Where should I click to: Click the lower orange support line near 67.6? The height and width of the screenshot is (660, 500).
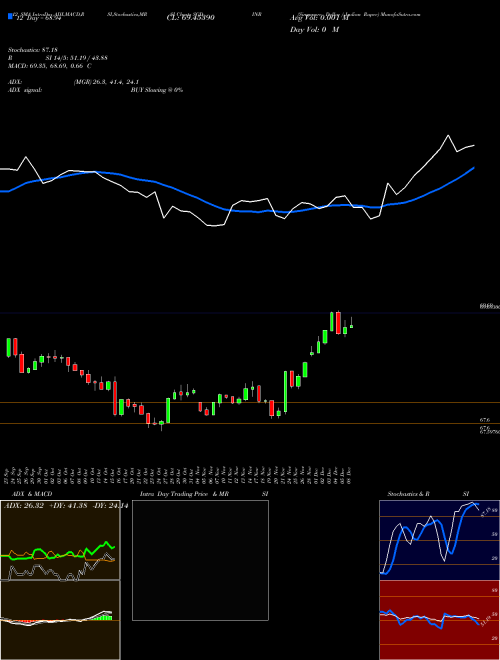[250, 423]
